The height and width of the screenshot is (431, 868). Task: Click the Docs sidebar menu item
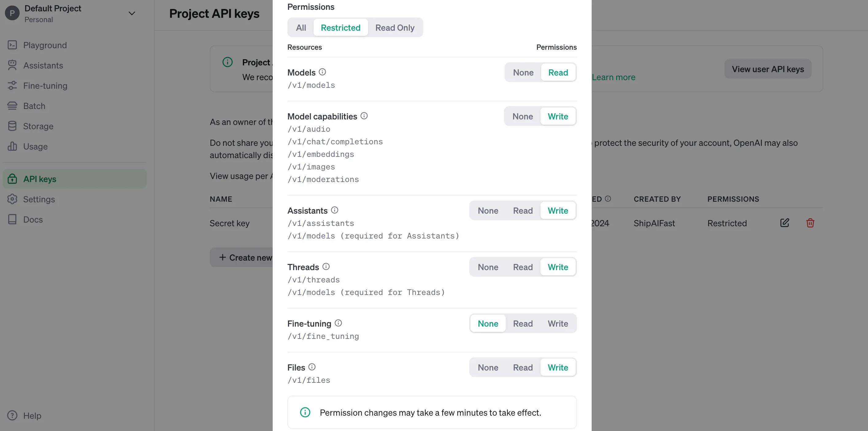coord(32,219)
